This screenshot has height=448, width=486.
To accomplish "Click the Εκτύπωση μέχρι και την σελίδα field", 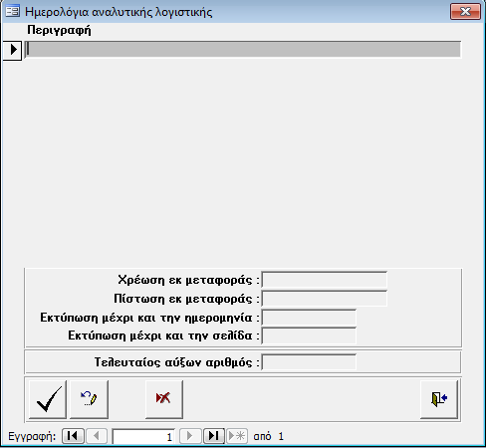I will pos(309,336).
